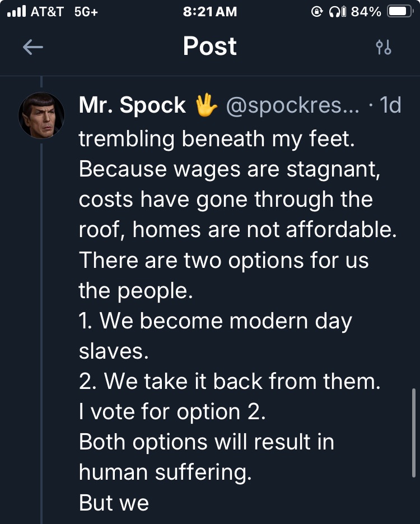Click the Mr. Spock display name
Image resolution: width=420 pixels, height=524 pixels.
(x=133, y=105)
